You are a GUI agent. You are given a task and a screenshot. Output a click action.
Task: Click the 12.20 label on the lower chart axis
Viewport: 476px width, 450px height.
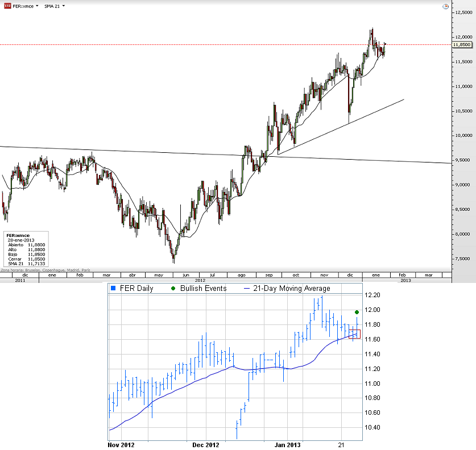pos(372,295)
